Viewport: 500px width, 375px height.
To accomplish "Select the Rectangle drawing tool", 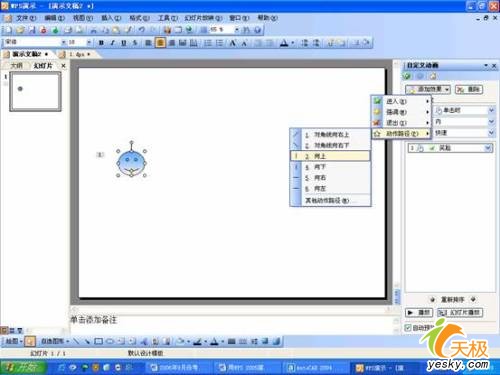I will coord(98,341).
